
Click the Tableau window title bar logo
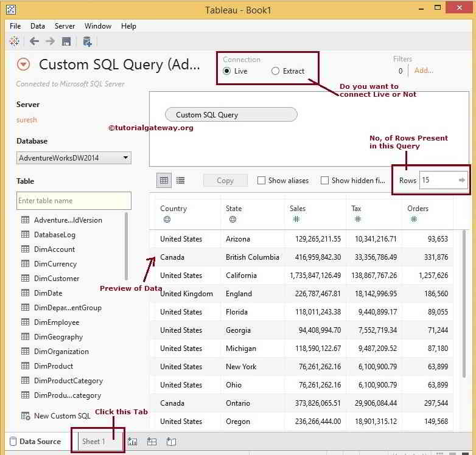point(11,10)
